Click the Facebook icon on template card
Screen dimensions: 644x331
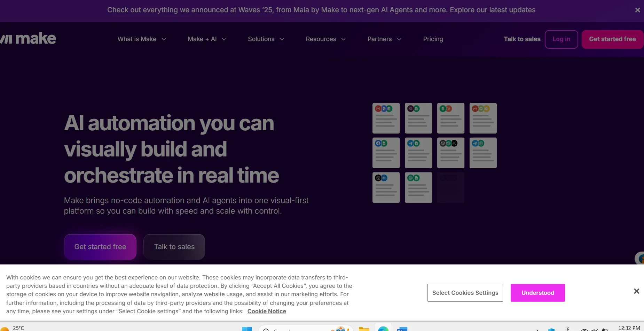tap(378, 143)
